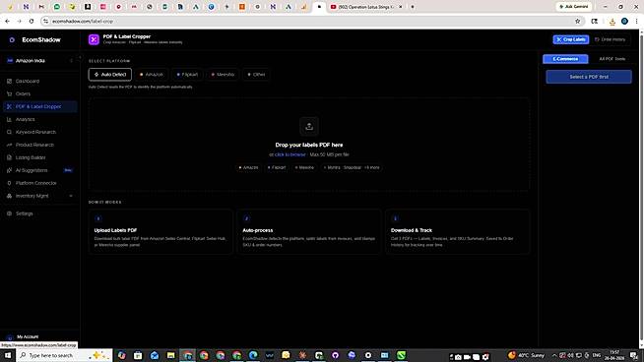Open Product Research in the sidebar
The image size is (644, 362).
(x=39, y=145)
